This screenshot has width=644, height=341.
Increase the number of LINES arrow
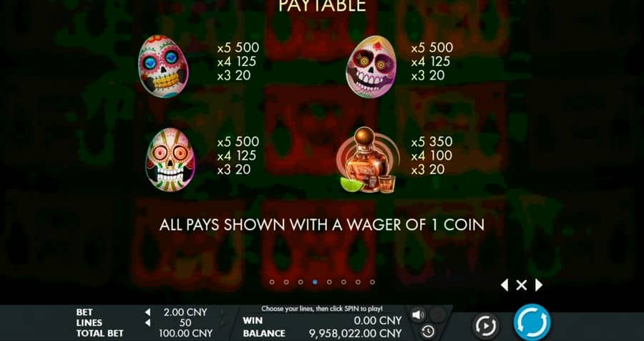point(223,323)
